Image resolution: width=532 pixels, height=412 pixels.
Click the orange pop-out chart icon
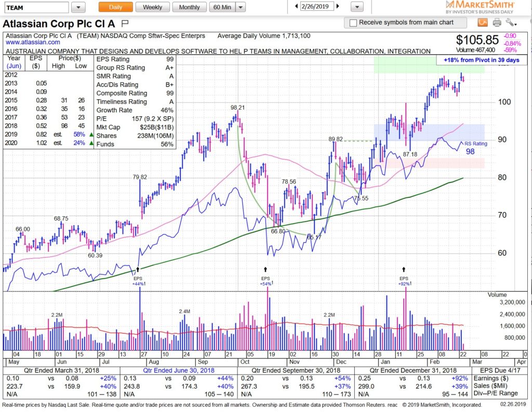(483, 23)
